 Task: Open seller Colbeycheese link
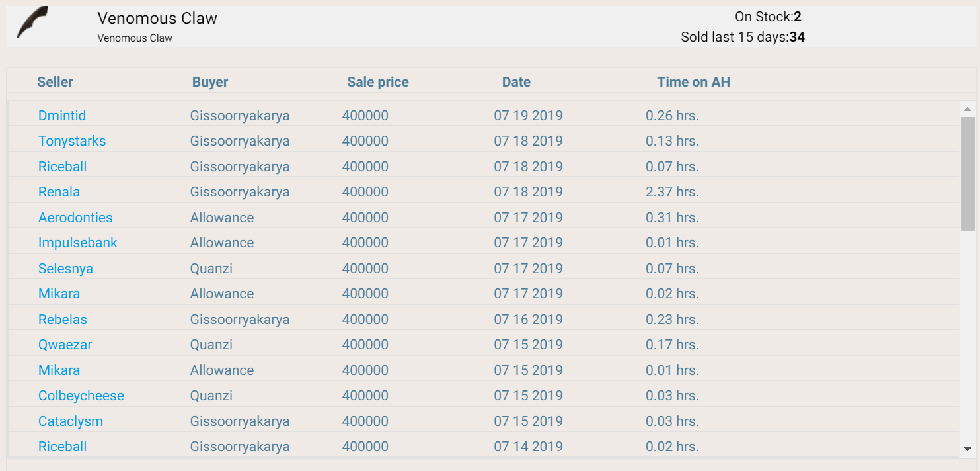tap(81, 396)
